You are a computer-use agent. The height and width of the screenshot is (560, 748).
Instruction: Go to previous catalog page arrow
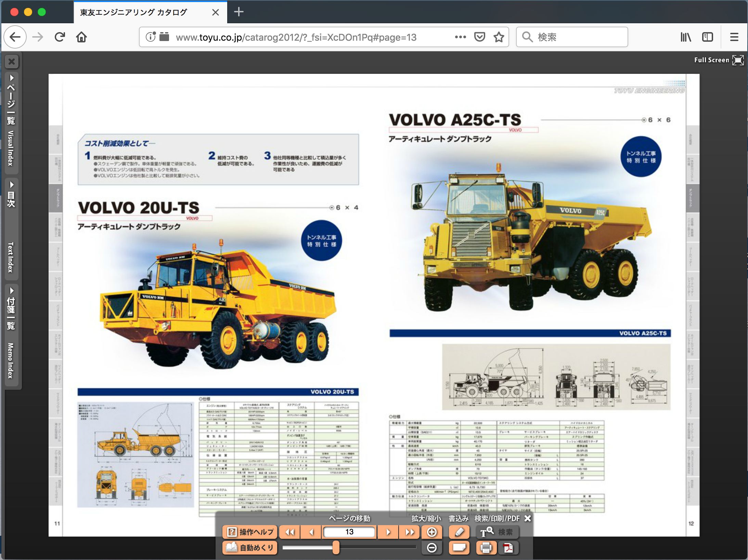pyautogui.click(x=311, y=532)
